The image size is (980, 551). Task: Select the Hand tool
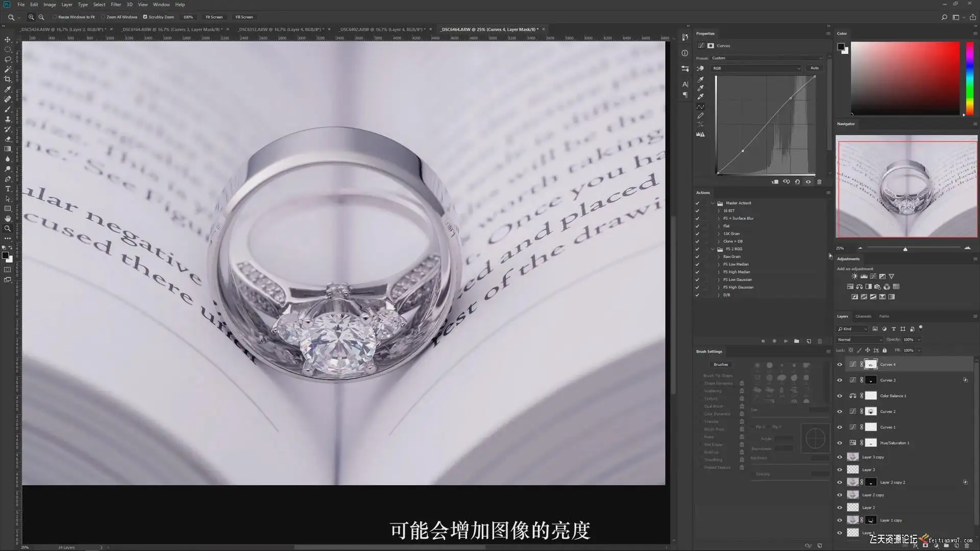tap(8, 218)
